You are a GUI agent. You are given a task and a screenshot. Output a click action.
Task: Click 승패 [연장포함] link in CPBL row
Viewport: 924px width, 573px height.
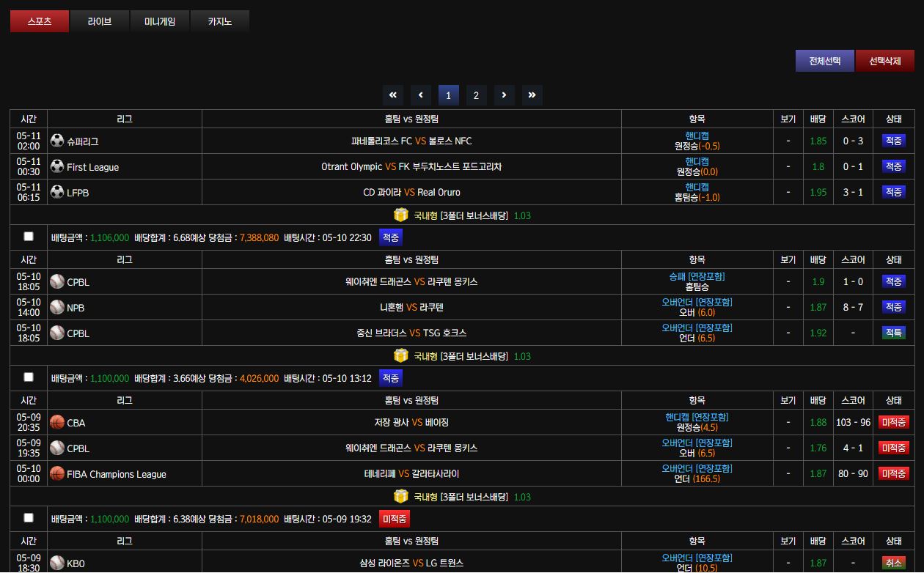coord(697,276)
